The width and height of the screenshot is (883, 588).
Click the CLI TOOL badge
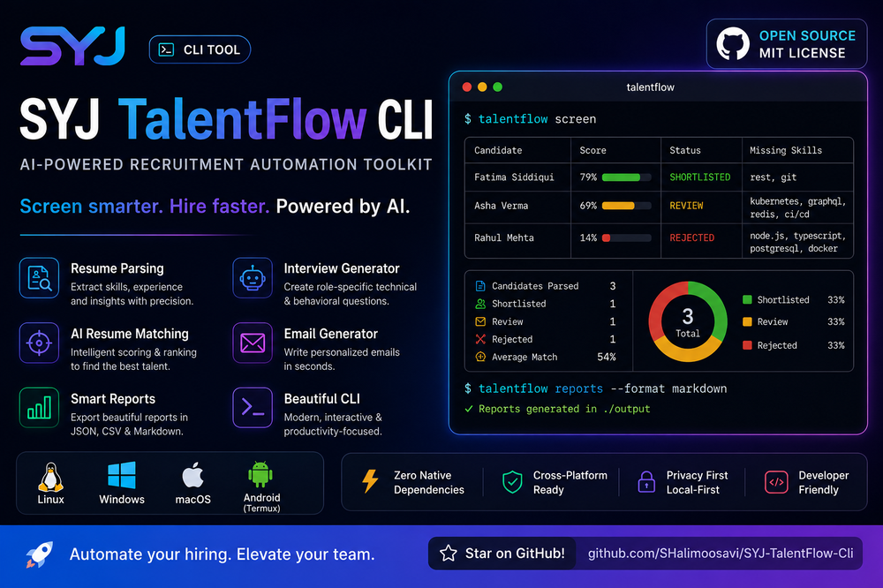(200, 49)
